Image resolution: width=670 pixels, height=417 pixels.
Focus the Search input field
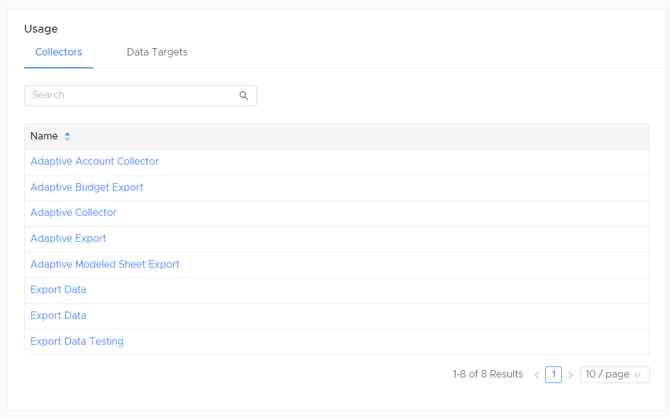(x=140, y=95)
